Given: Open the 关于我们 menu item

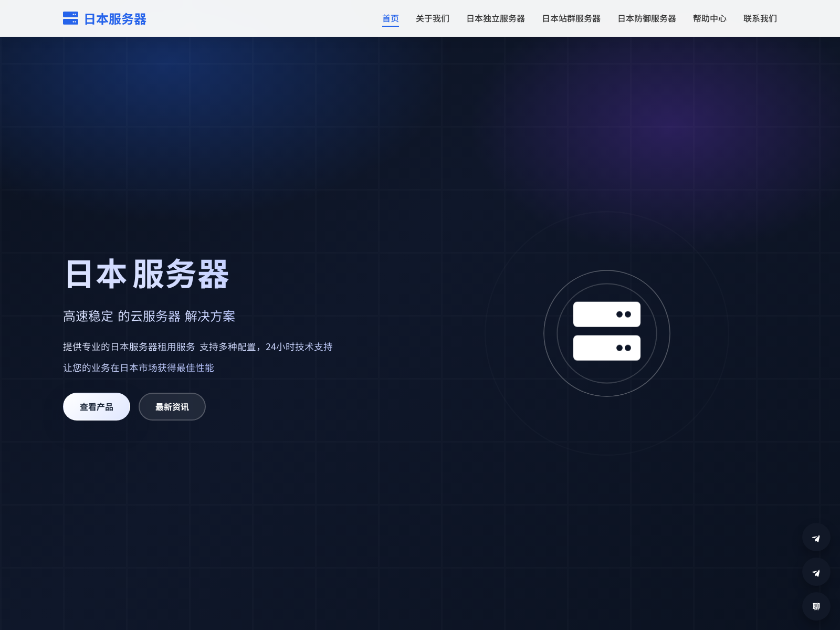Looking at the screenshot, I should 432,18.
